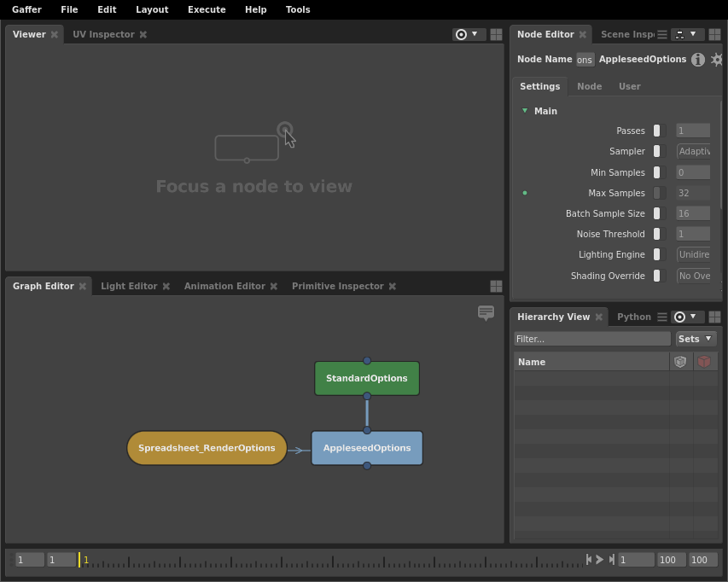Open the node gear settings icon
The width and height of the screenshot is (728, 582).
pos(717,60)
